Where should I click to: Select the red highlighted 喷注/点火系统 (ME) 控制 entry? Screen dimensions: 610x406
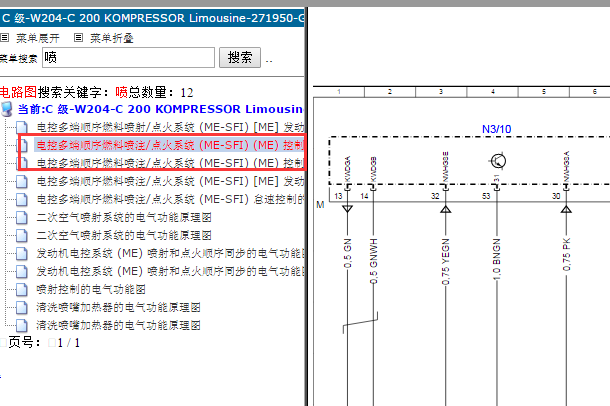tap(170, 145)
